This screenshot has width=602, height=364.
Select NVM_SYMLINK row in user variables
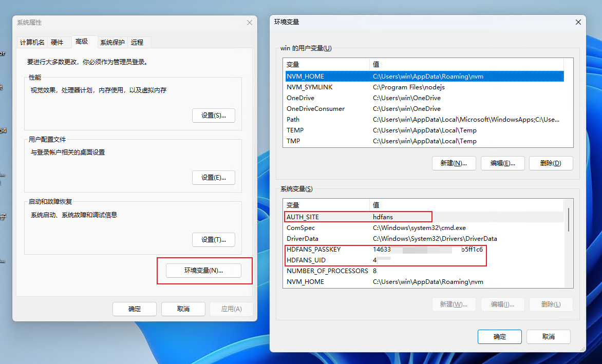[x=310, y=87]
